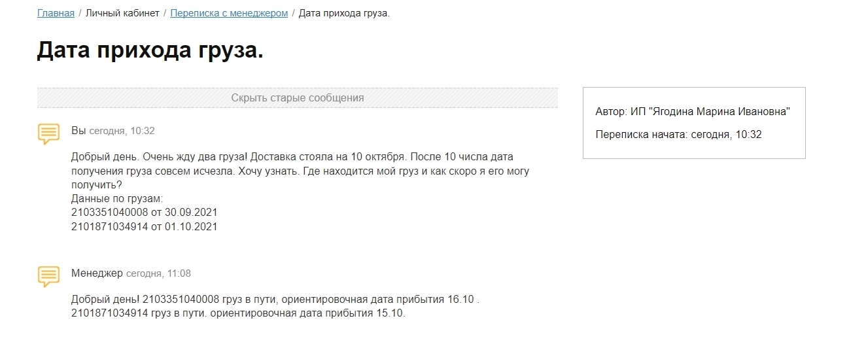Click the chat bubble icon beside your message

pyautogui.click(x=49, y=133)
